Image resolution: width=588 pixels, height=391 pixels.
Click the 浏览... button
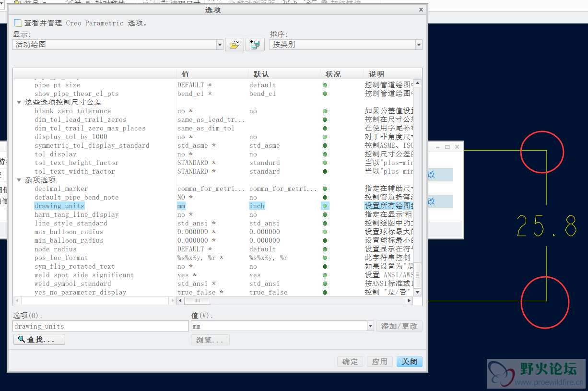tap(210, 340)
